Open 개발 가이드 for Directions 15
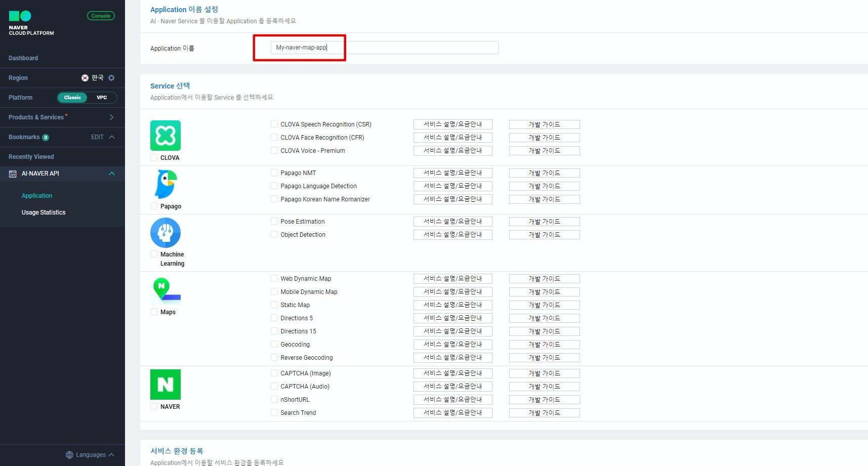The height and width of the screenshot is (466, 868). tap(545, 331)
